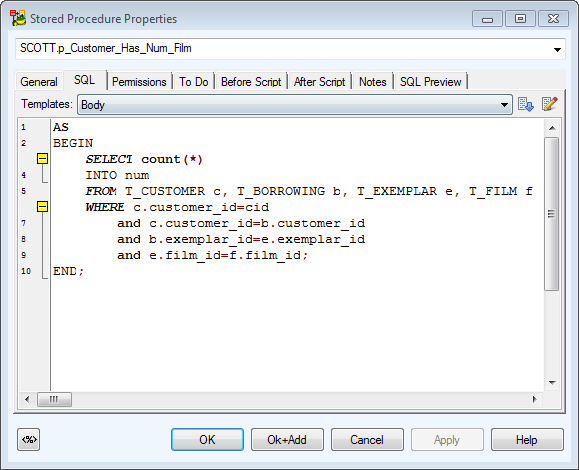Click T_EXEMPLAR in the FROM clause
The height and width of the screenshot is (470, 579).
click(x=397, y=191)
